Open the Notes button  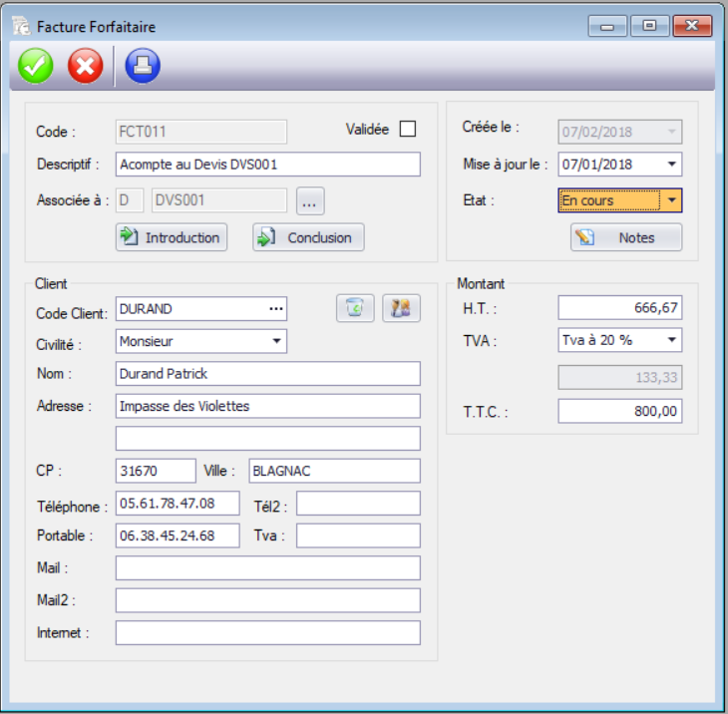point(626,237)
